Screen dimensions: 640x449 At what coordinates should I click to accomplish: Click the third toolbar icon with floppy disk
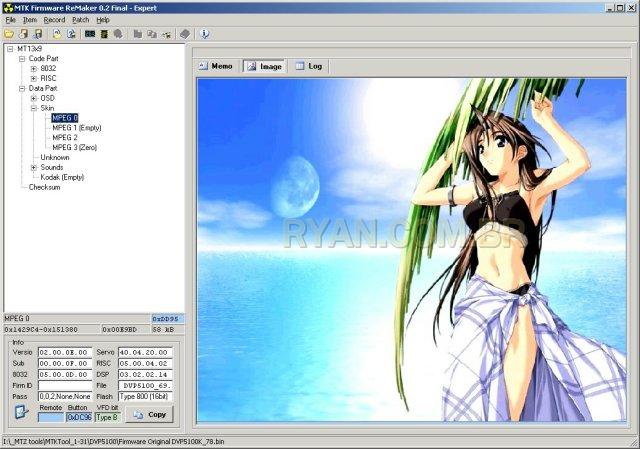click(36, 33)
